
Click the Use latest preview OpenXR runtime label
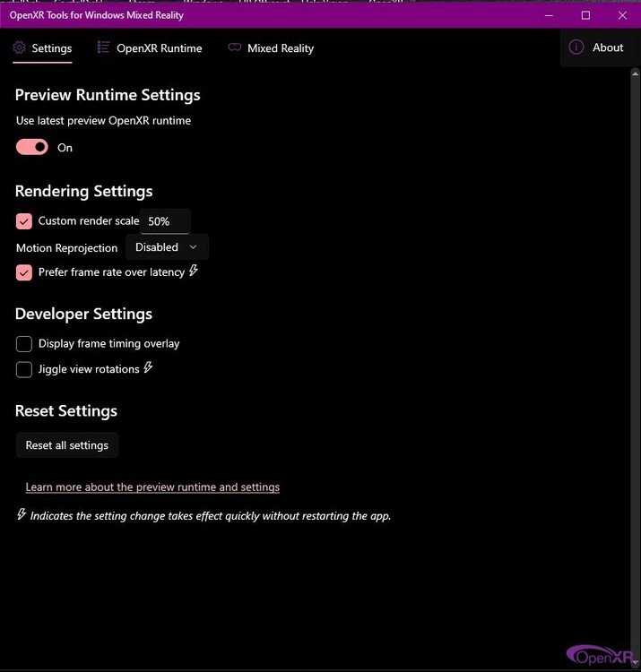click(x=103, y=120)
